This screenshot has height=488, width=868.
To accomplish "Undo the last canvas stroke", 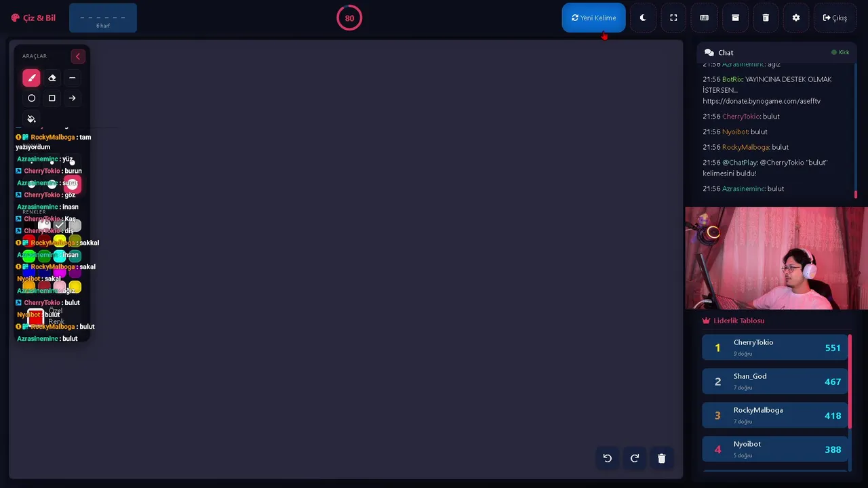I will [x=608, y=458].
